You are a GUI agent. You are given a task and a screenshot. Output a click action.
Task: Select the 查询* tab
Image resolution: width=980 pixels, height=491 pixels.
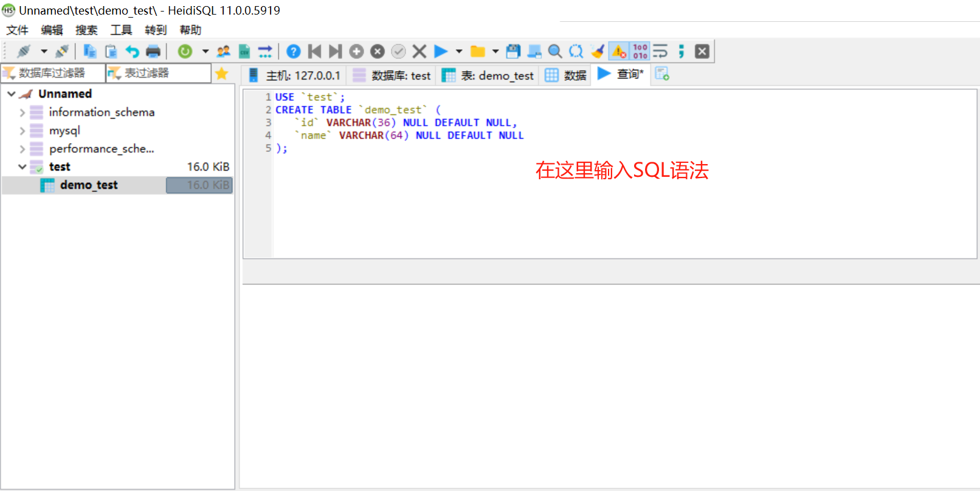tap(621, 74)
